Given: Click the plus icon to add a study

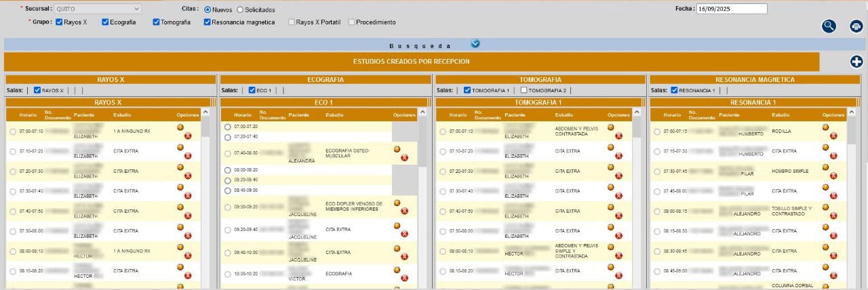Looking at the screenshot, I should (x=857, y=62).
